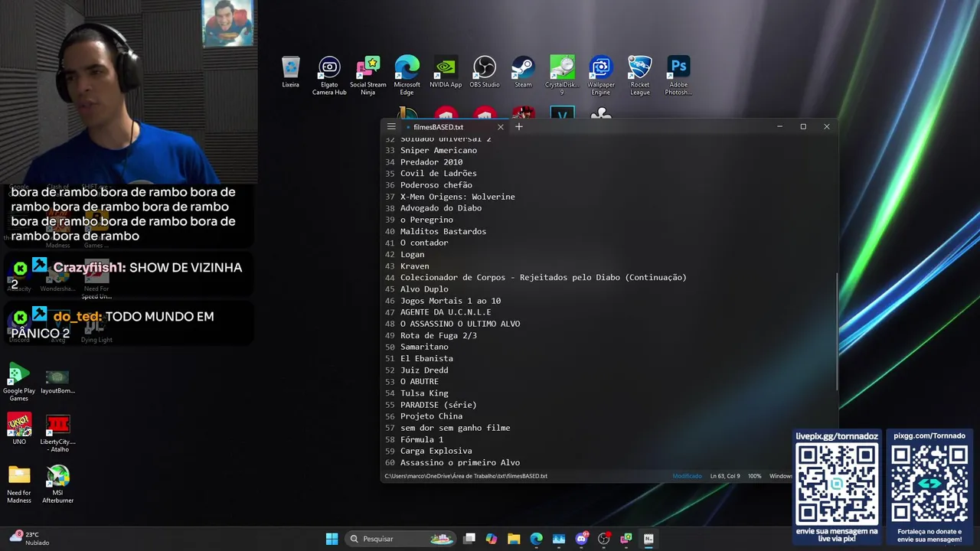Open the UNO game desktop shortcut

pyautogui.click(x=19, y=429)
